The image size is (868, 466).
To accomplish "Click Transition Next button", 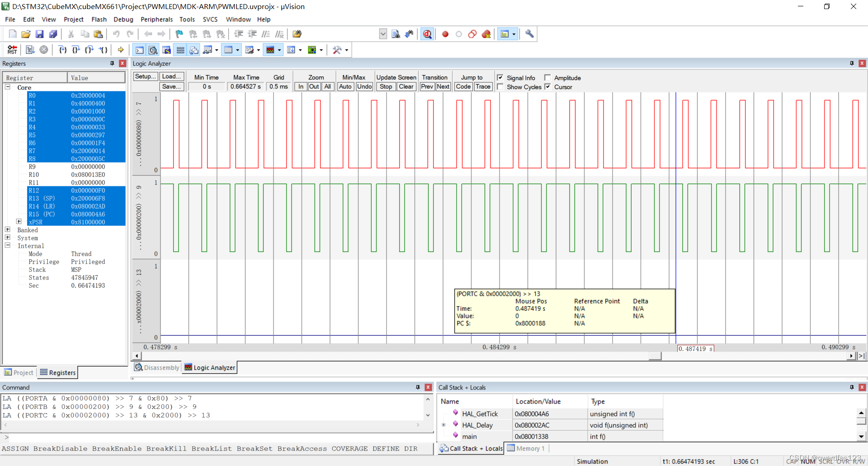I will [x=443, y=86].
